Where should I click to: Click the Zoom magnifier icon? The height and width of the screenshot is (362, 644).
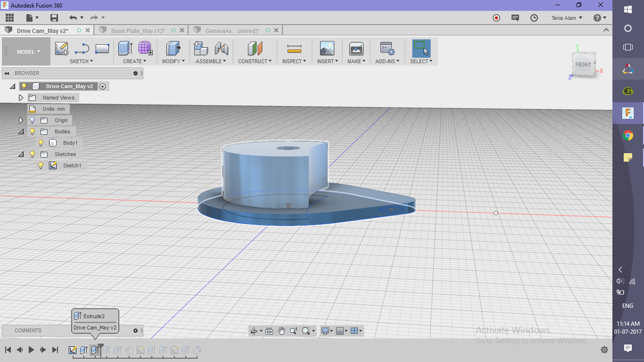294,331
